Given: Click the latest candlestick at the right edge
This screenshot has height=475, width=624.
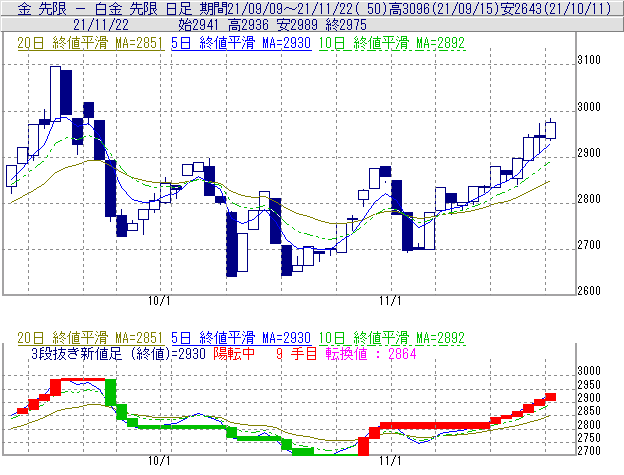Looking at the screenshot, I should [x=550, y=130].
